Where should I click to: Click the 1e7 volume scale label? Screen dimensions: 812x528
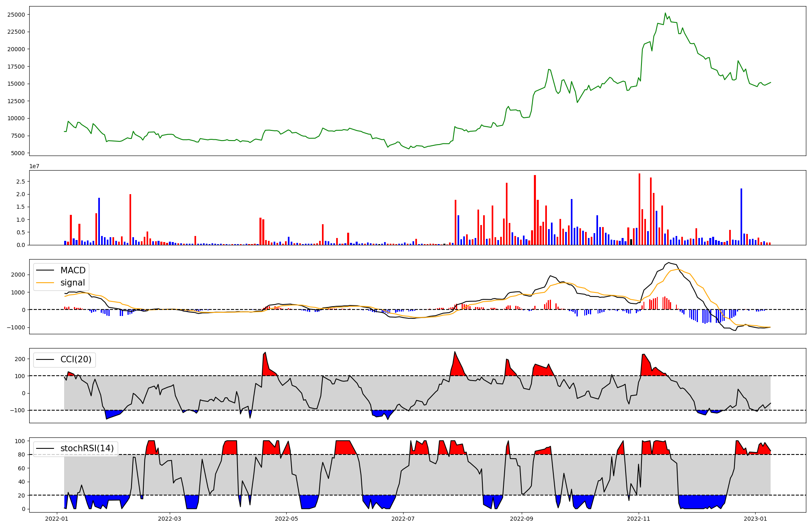(34, 166)
